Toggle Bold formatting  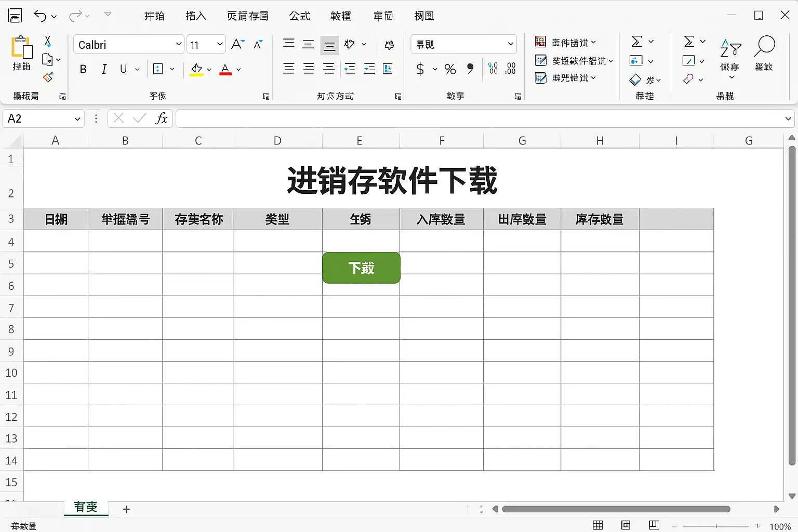tap(83, 69)
